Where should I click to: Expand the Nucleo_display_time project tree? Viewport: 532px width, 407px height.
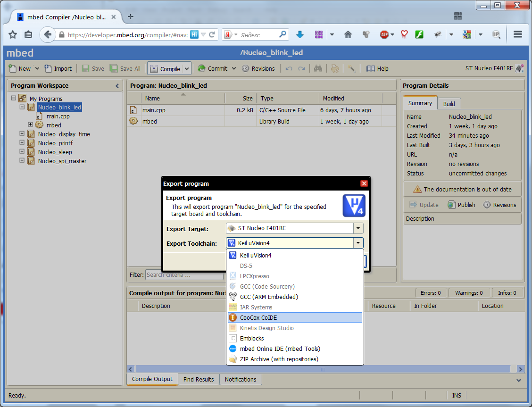pyautogui.click(x=22, y=134)
